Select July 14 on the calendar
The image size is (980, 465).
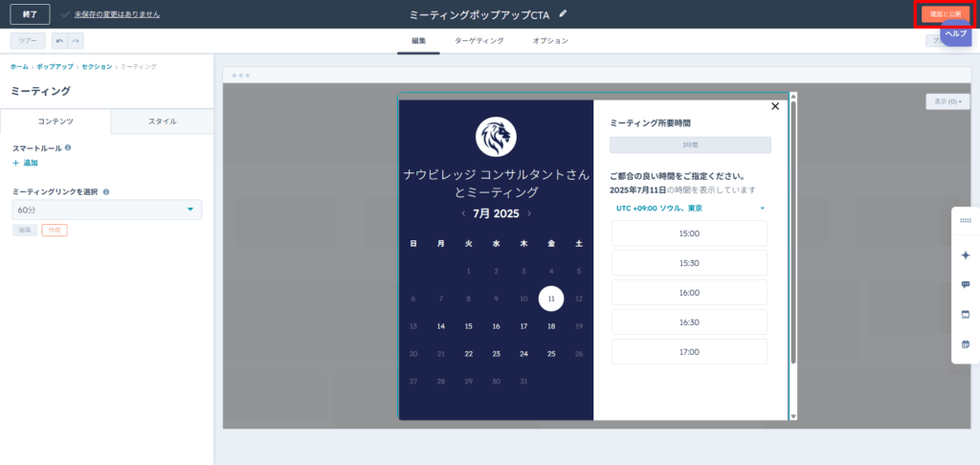(441, 326)
